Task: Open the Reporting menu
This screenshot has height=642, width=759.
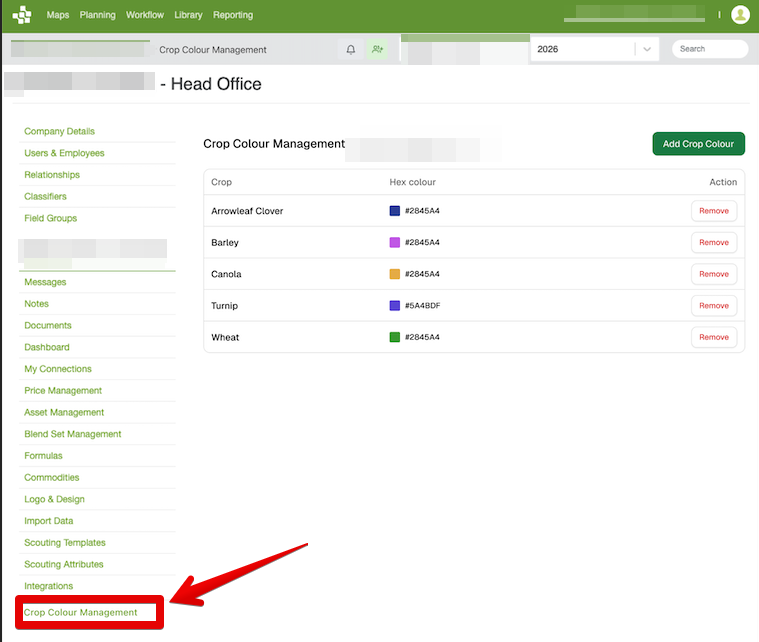Action: click(233, 15)
